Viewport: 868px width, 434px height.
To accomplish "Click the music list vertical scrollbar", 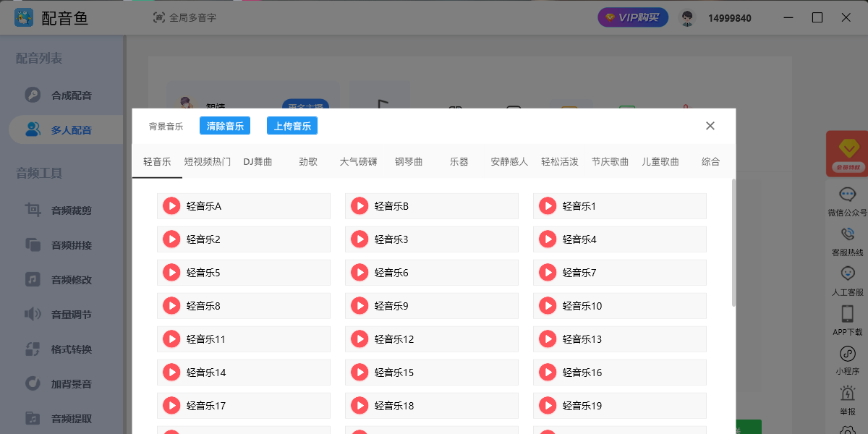I will tap(733, 242).
